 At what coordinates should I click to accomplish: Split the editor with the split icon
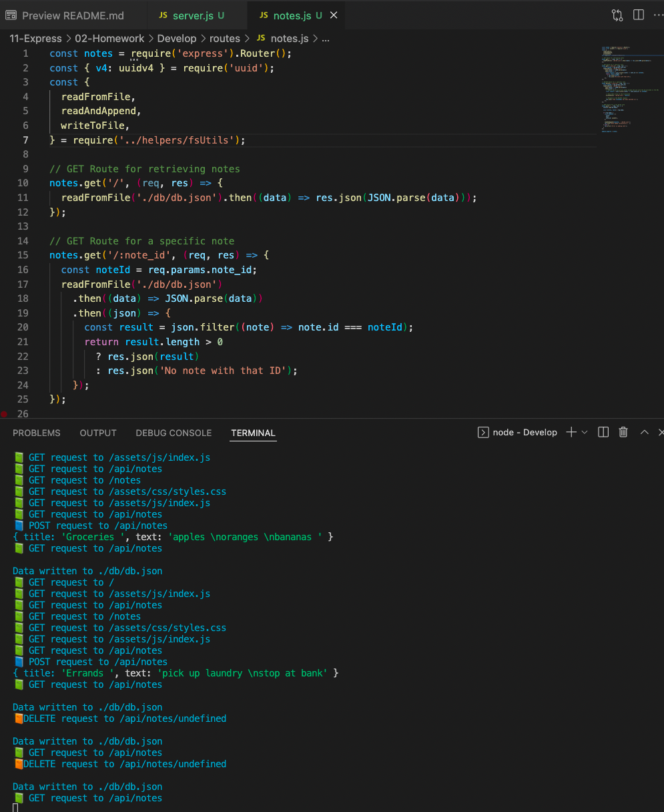(639, 15)
